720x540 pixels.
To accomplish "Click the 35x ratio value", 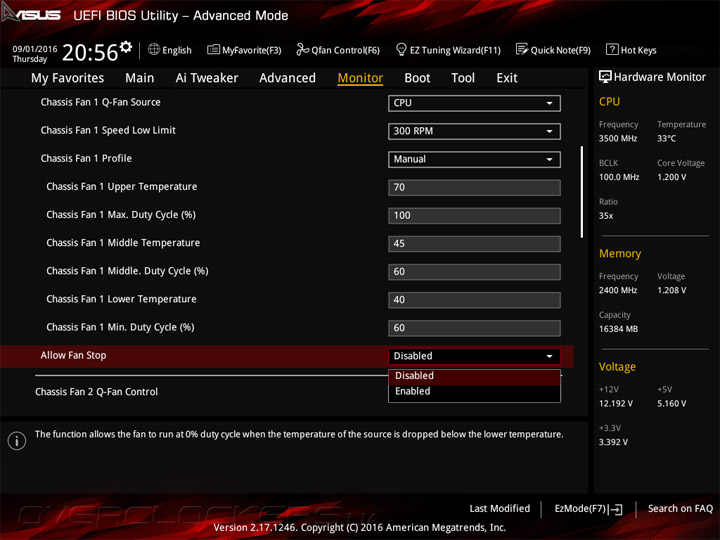I will (606, 216).
